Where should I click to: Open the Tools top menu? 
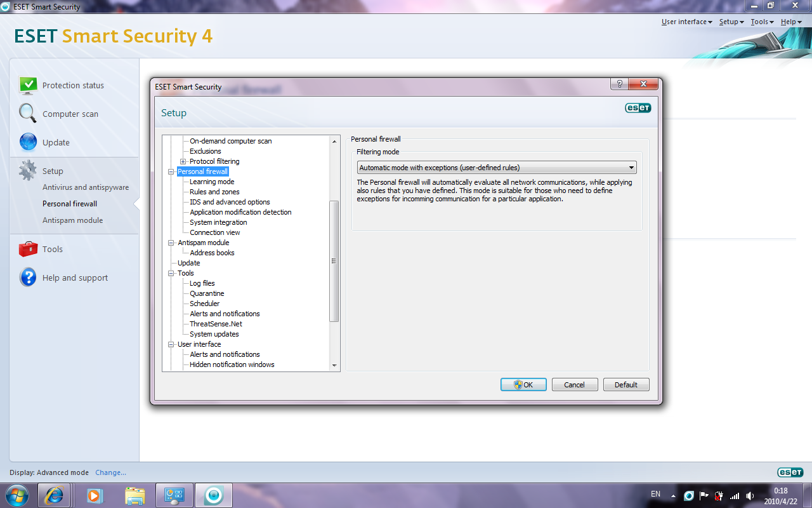762,22
